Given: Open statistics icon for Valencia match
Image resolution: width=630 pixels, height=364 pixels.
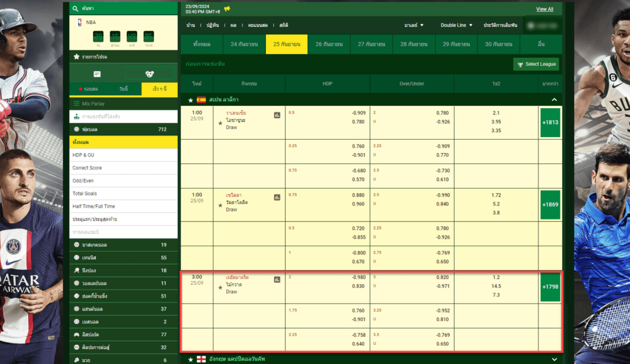Looking at the screenshot, I should tap(277, 116).
